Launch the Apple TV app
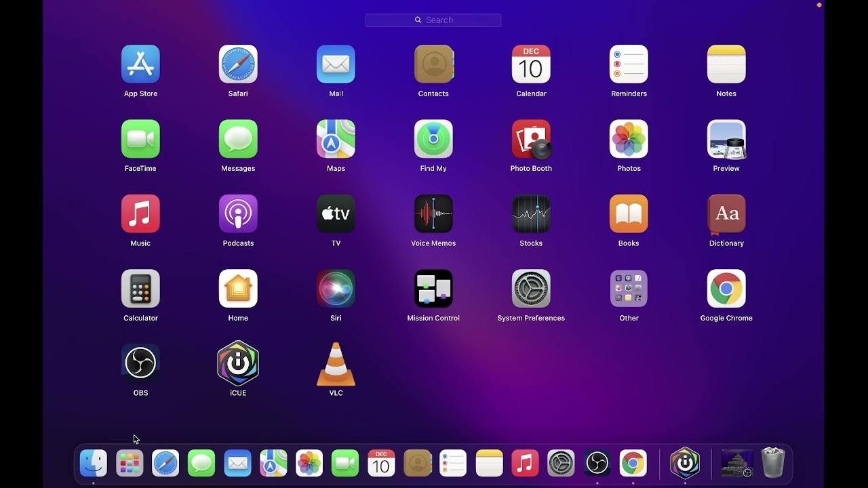Screen dimensions: 868x488 336,213
